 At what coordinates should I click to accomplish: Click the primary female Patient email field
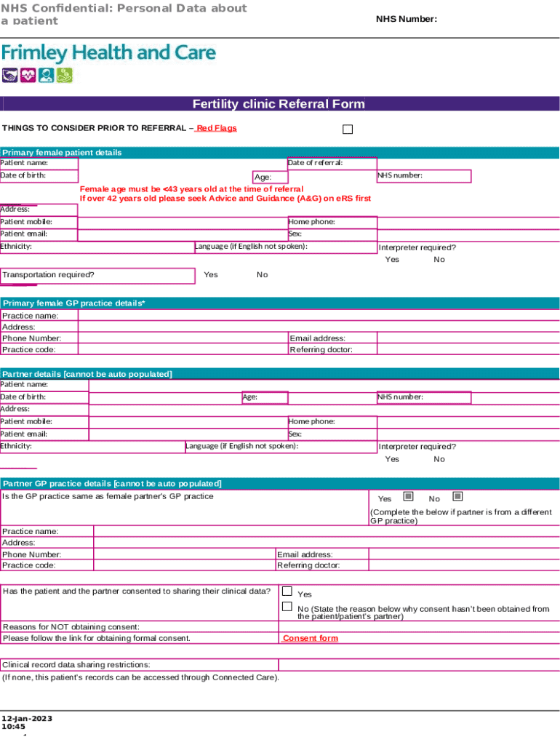tap(182, 234)
